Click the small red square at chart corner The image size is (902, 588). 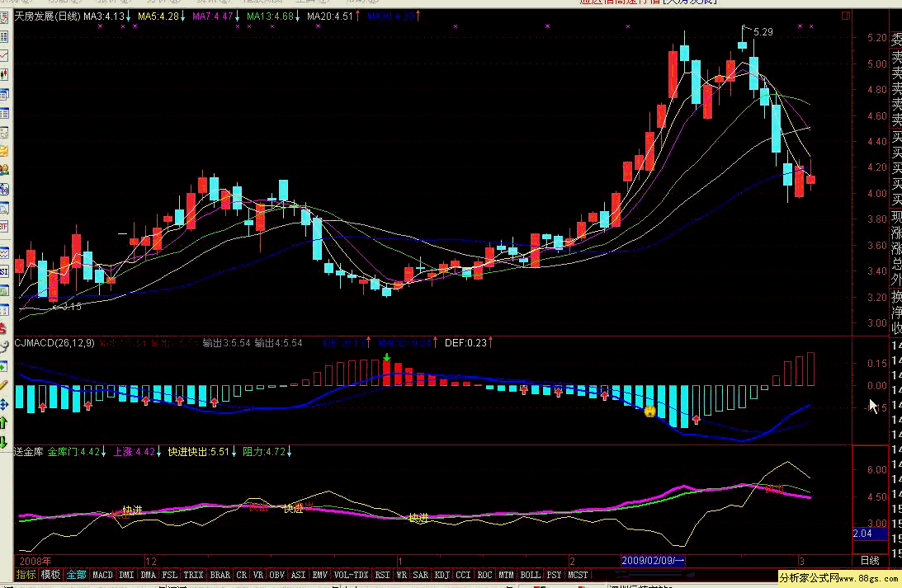point(846,16)
